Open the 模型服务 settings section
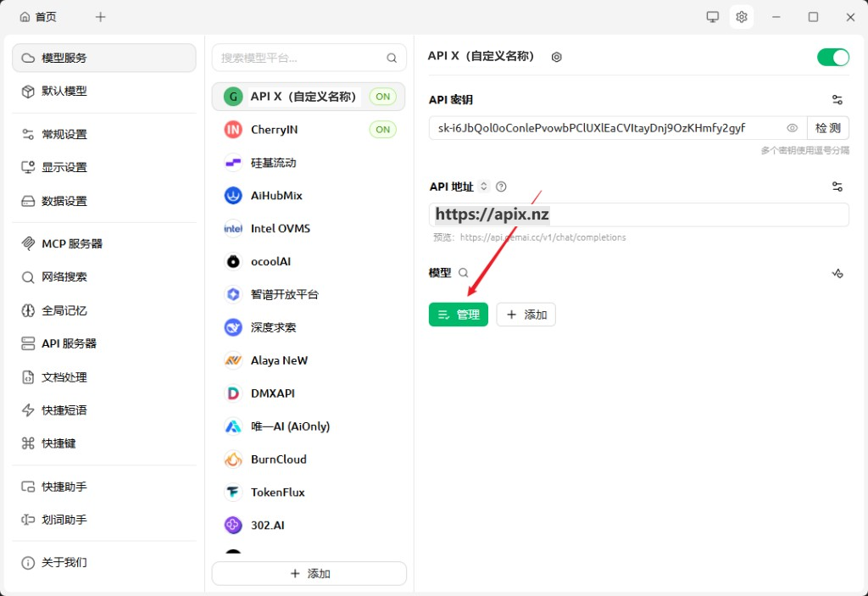The height and width of the screenshot is (596, 868). tap(104, 58)
